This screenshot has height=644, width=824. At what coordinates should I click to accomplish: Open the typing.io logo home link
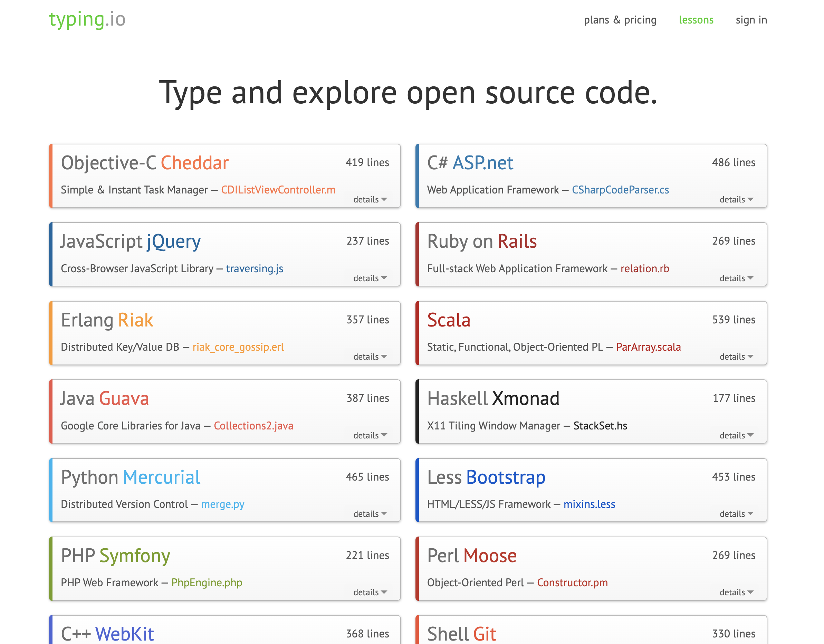point(87,19)
